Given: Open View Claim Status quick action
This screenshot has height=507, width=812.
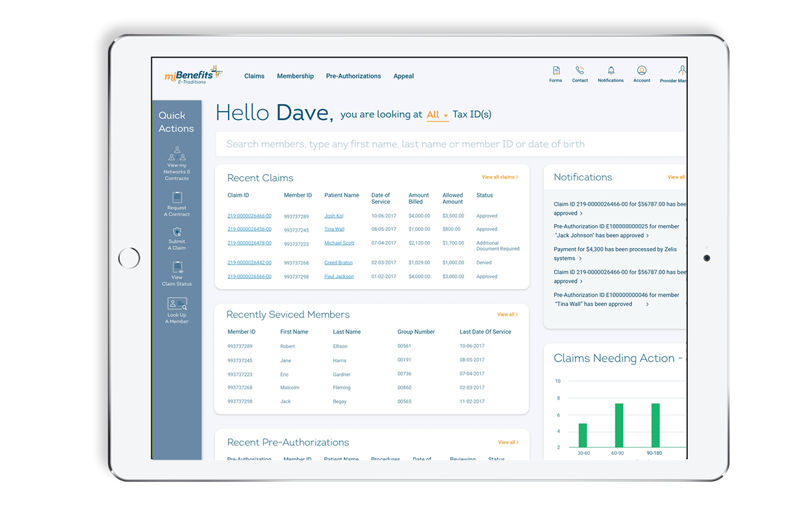Looking at the screenshot, I should (x=177, y=273).
